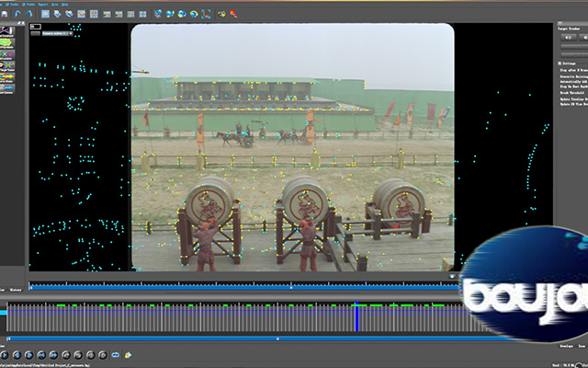Click the first light-blue square toolbar icon after Redo
588x368 pixels.
pyautogui.click(x=45, y=15)
